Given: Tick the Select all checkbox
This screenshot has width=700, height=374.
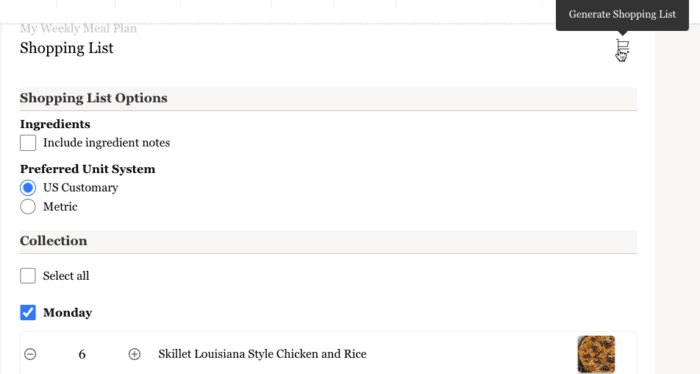Looking at the screenshot, I should [x=28, y=276].
